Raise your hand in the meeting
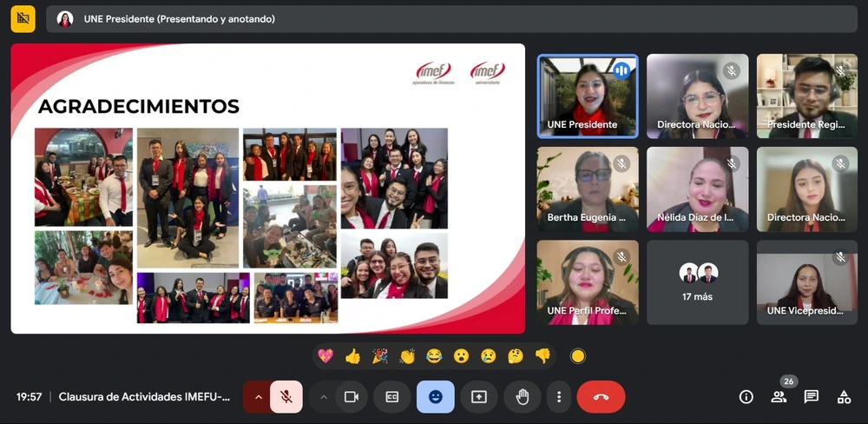The width and height of the screenshot is (868, 424). pos(522,397)
